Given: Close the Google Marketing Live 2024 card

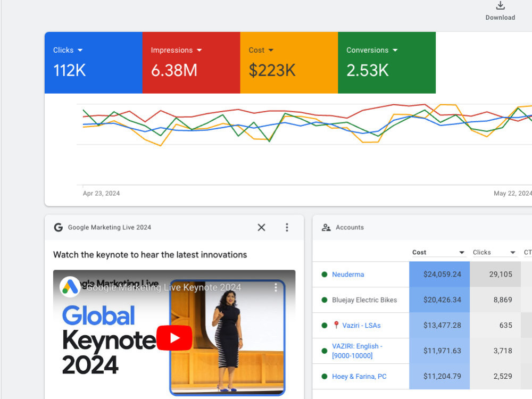Looking at the screenshot, I should pos(261,227).
